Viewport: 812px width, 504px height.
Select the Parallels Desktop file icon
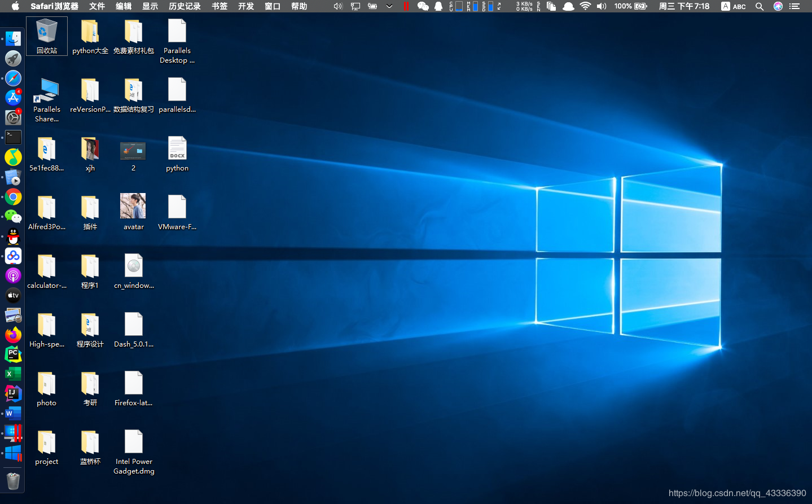click(177, 41)
